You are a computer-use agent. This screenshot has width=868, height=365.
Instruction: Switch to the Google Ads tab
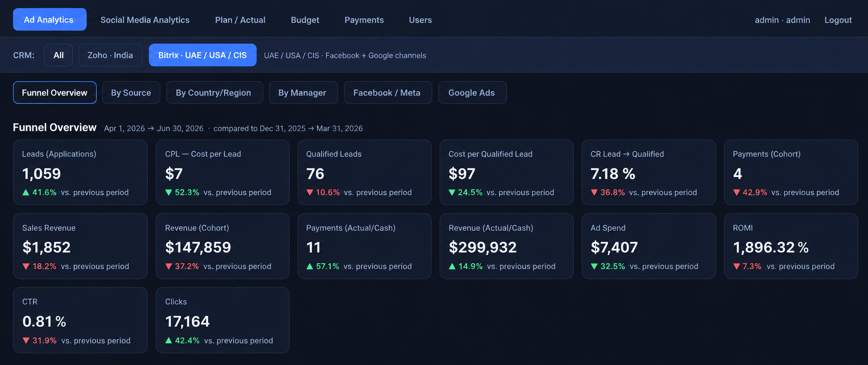tap(472, 92)
